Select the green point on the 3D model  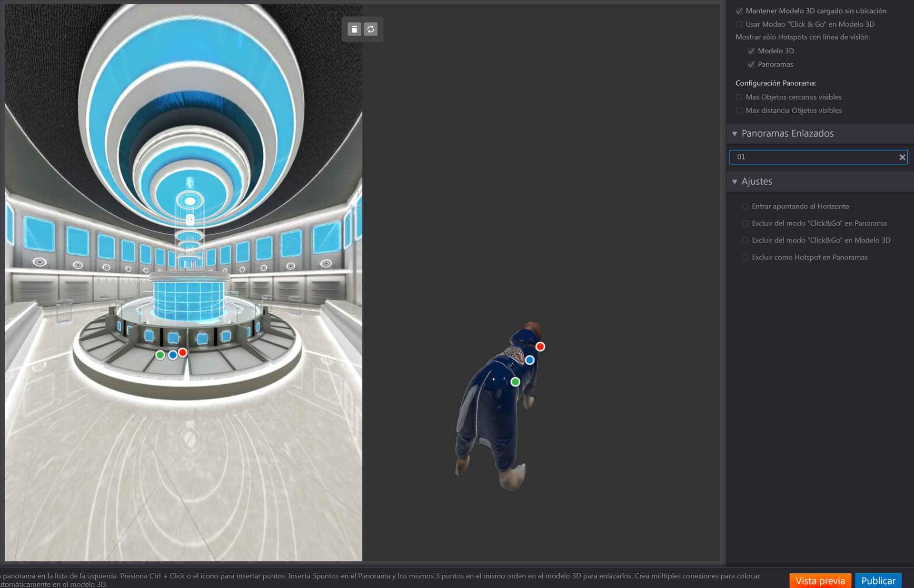(515, 382)
